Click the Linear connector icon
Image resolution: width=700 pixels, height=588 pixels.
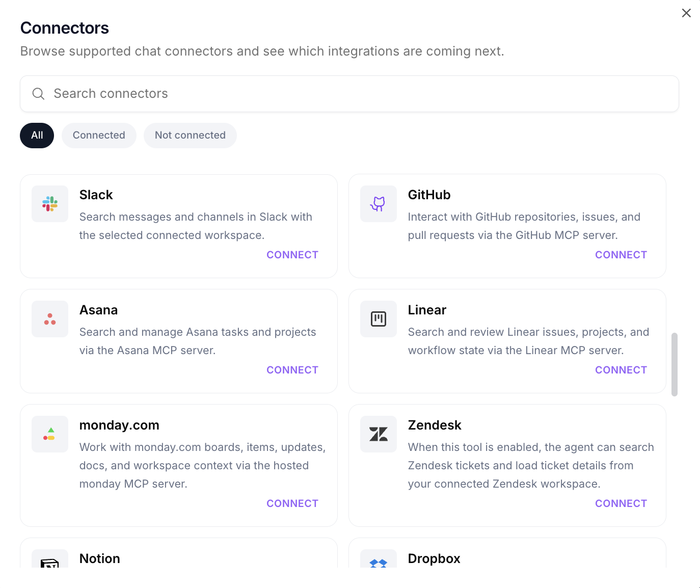378,319
